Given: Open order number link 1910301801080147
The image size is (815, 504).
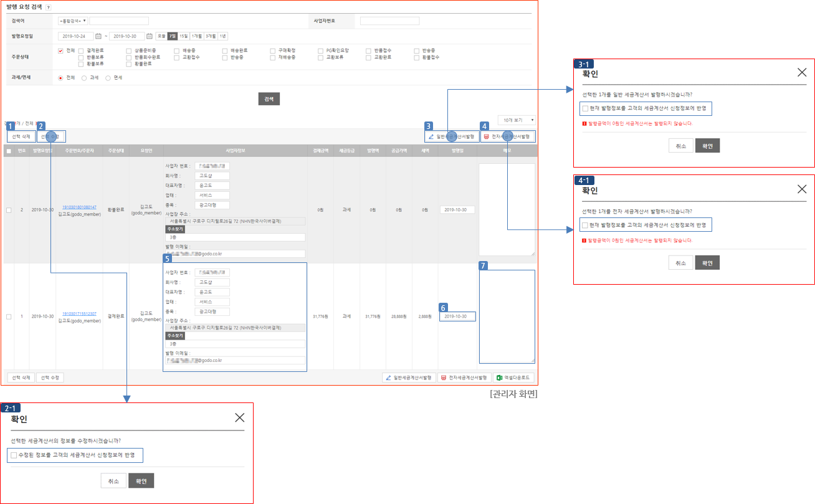Looking at the screenshot, I should 79,207.
